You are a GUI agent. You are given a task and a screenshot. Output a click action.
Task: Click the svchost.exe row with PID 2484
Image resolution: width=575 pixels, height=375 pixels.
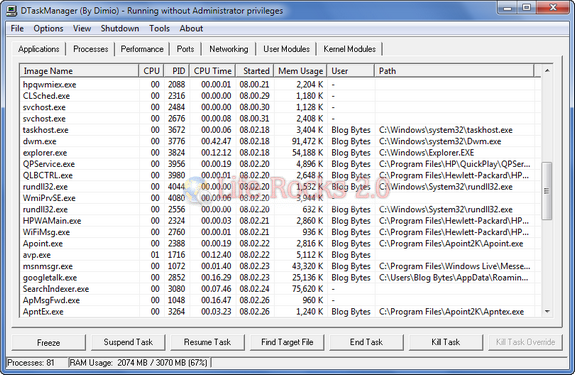(280, 107)
